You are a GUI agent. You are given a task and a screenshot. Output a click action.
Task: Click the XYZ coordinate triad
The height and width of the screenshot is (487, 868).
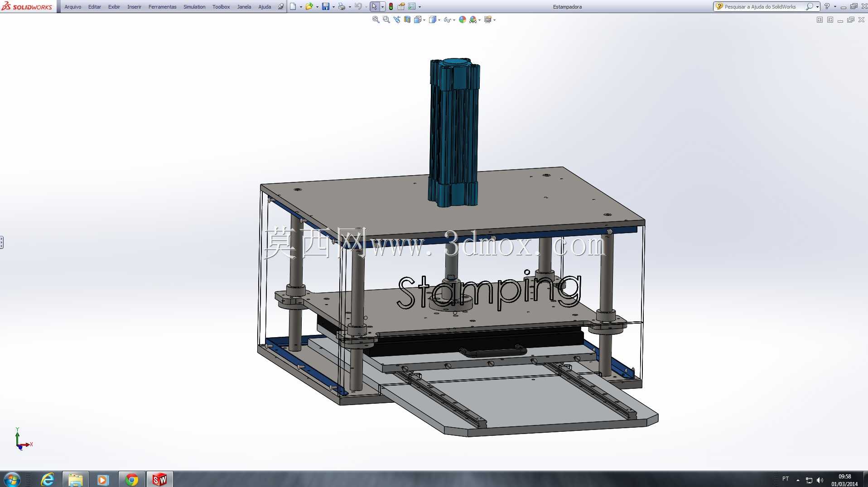(x=23, y=439)
